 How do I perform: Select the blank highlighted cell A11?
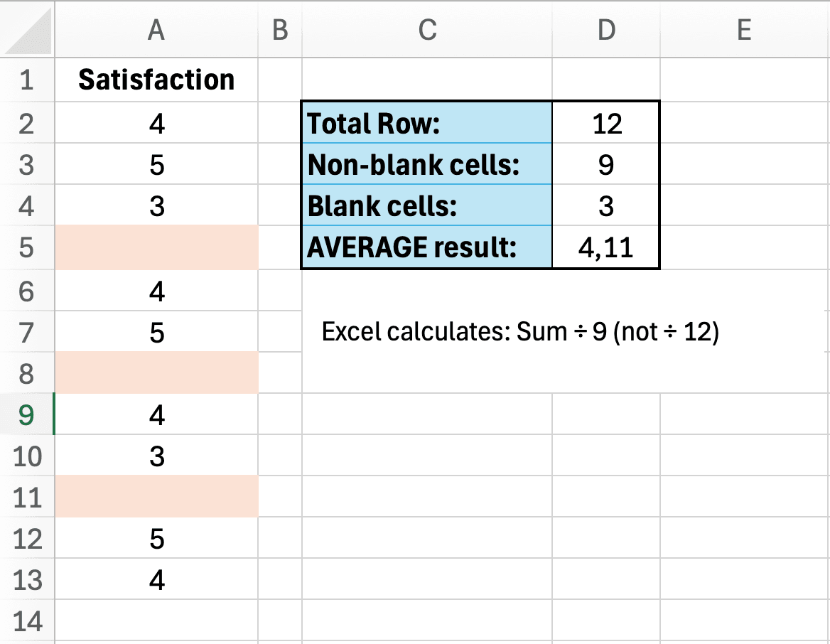coord(156,498)
